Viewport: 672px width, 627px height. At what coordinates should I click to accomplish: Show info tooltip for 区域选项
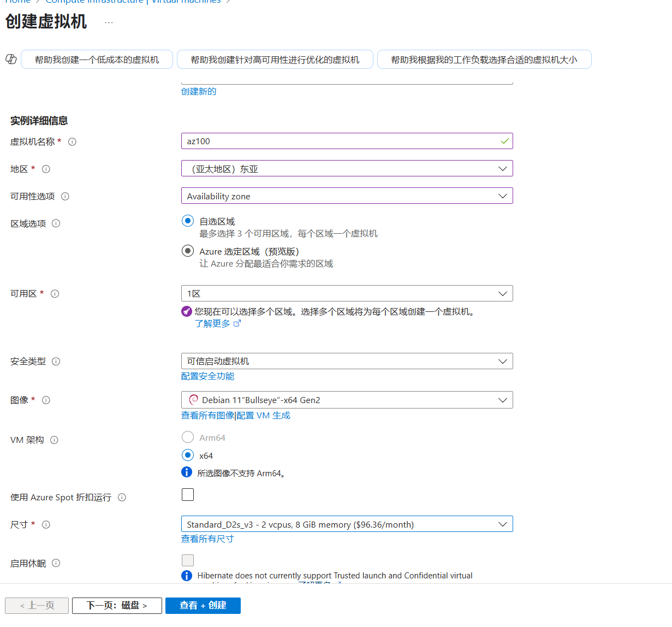[56, 223]
